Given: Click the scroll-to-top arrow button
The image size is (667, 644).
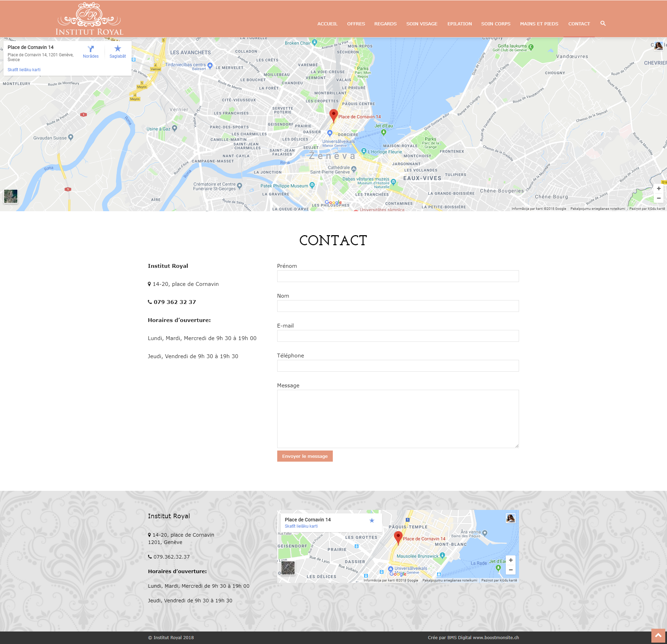Looking at the screenshot, I should [658, 635].
